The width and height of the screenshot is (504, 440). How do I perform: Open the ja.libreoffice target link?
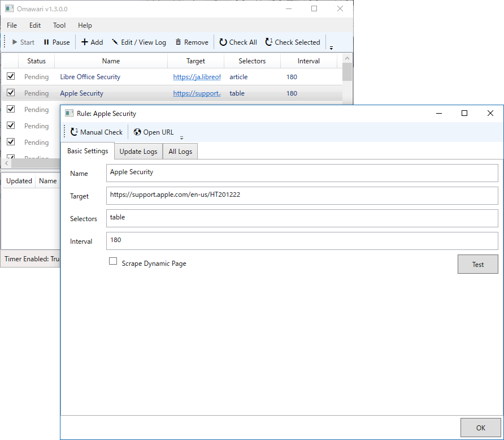[x=197, y=77]
